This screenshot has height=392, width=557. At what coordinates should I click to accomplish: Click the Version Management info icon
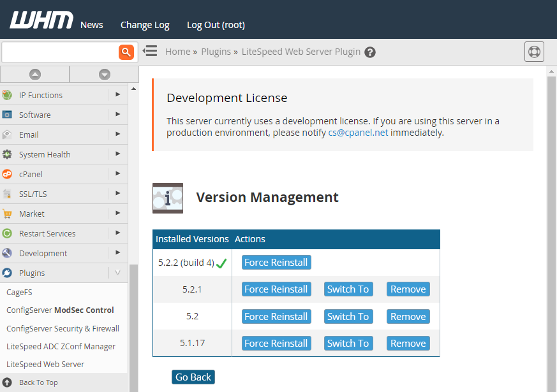pos(168,198)
